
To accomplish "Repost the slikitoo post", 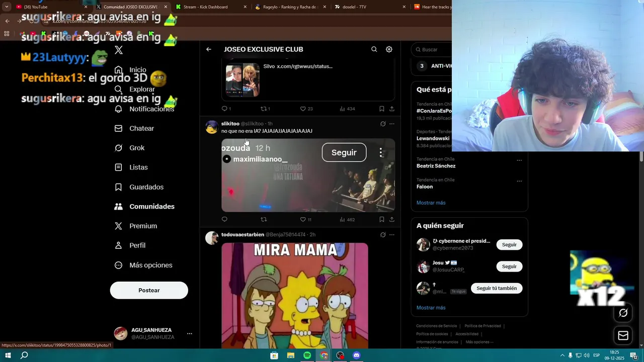I will [264, 219].
